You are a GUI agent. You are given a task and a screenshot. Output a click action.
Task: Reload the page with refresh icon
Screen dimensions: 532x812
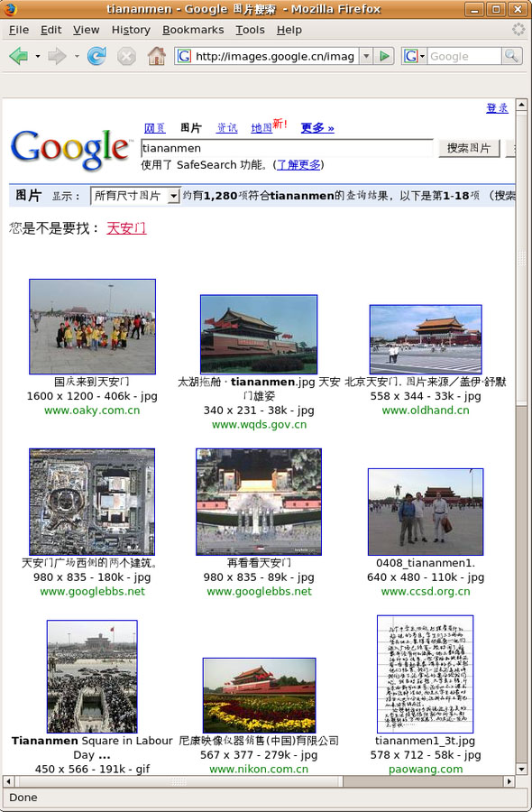tap(96, 56)
